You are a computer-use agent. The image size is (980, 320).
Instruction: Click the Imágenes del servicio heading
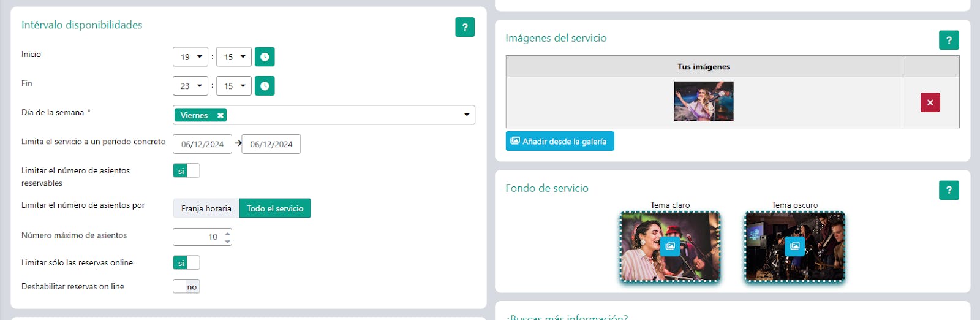pyautogui.click(x=556, y=38)
